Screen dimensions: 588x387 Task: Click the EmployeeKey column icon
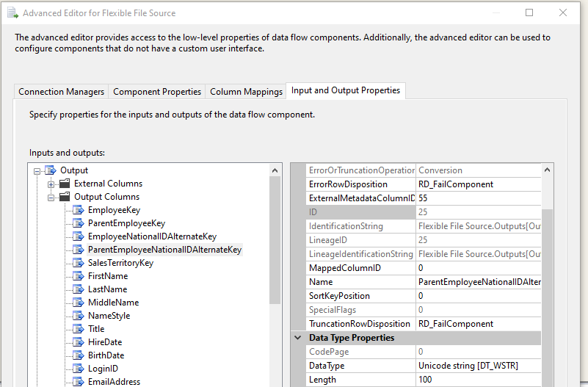(79, 210)
